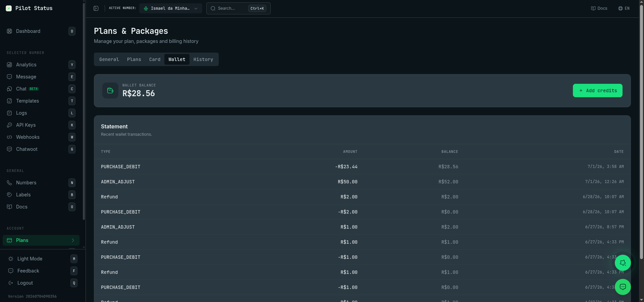The width and height of the screenshot is (644, 302).
Task: Toggle the sidebar collapse icon
Action: point(96,8)
